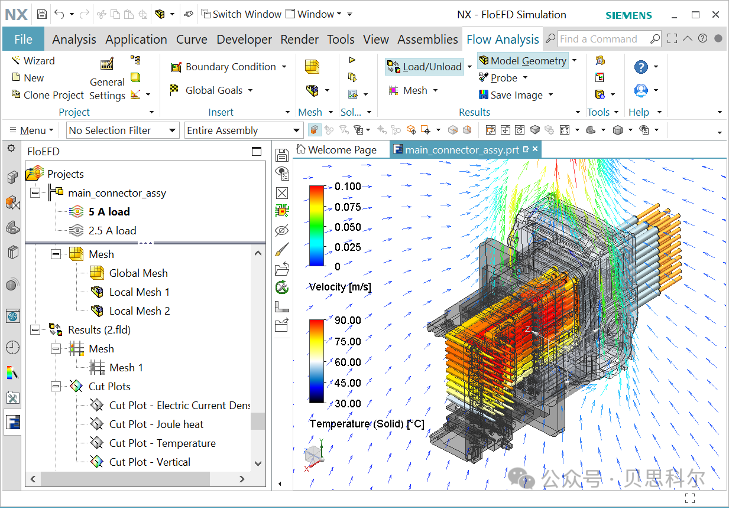Click the Clone Project icon
This screenshot has width=729, height=508.
click(x=16, y=95)
